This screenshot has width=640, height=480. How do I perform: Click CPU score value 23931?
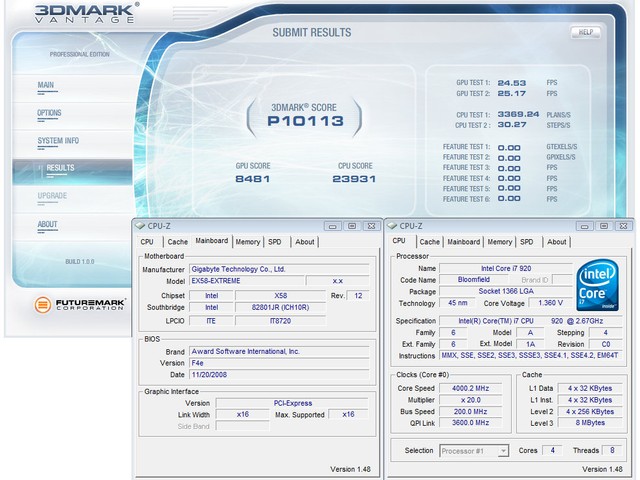[354, 179]
